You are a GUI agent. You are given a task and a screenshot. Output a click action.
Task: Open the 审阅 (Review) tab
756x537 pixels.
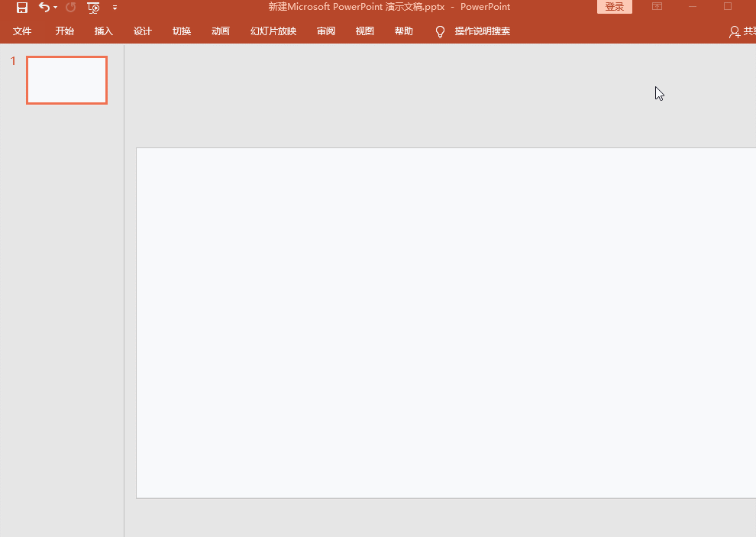[x=326, y=31]
